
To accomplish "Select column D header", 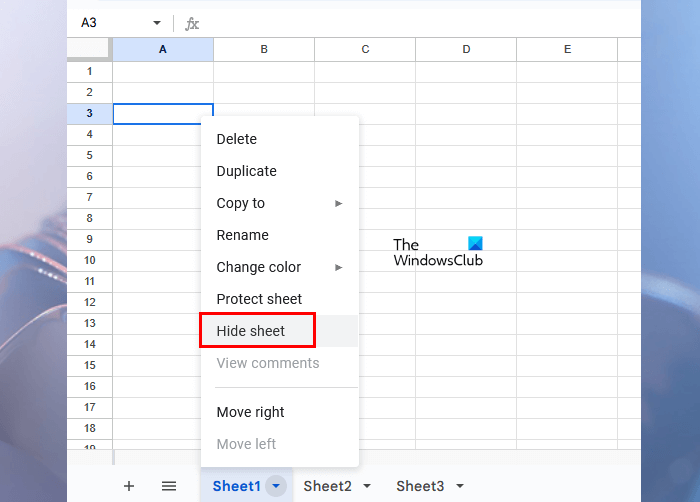I will coord(466,49).
